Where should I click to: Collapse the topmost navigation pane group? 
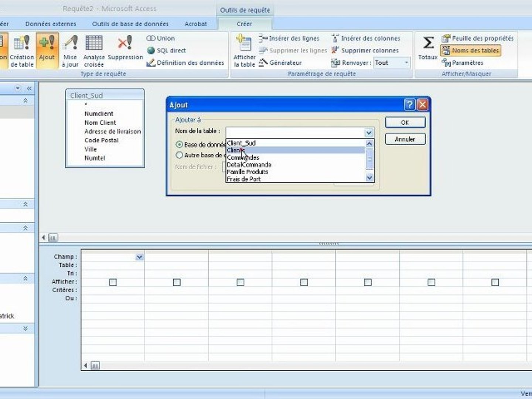click(x=25, y=100)
